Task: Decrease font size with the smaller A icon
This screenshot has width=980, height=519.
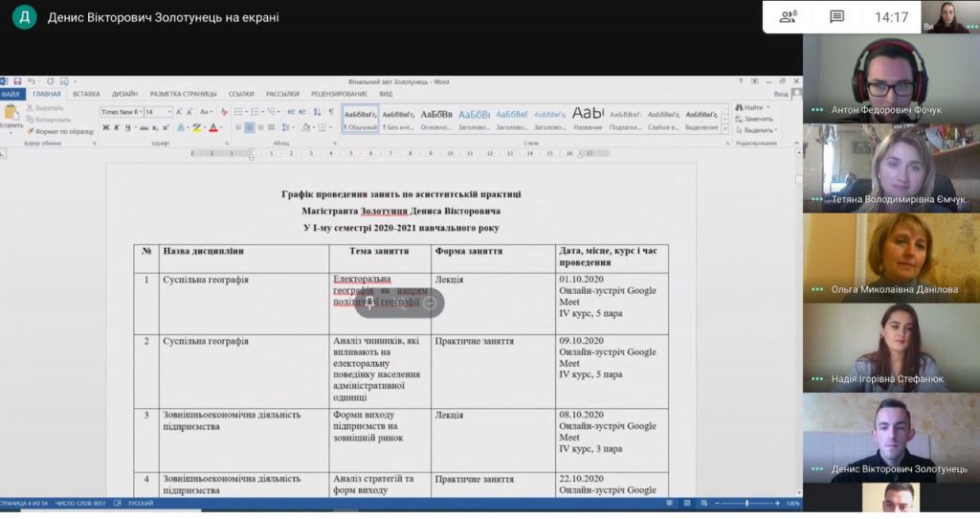Action: (190, 112)
